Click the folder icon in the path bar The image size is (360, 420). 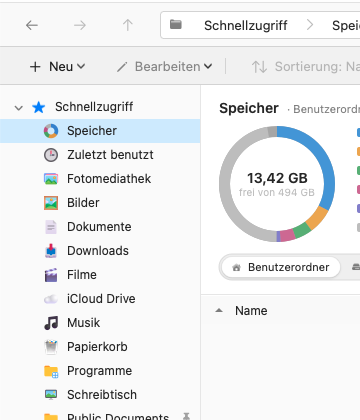click(x=176, y=24)
